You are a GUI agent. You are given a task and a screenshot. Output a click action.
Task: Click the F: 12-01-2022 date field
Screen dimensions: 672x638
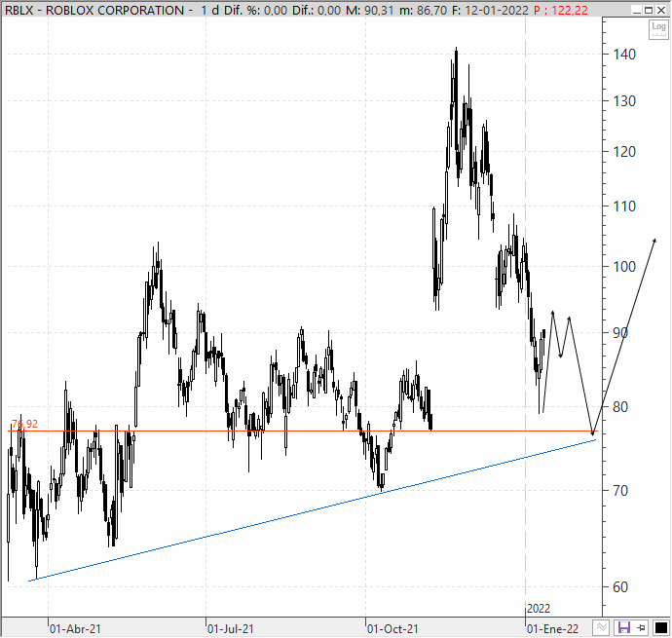[x=490, y=10]
